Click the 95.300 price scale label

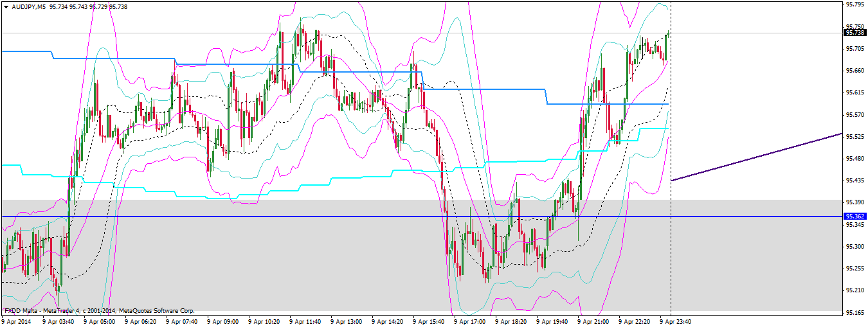[854, 247]
